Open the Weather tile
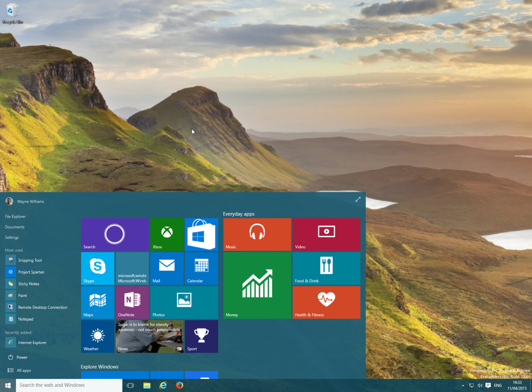Image resolution: width=532 pixels, height=392 pixels. (x=98, y=336)
